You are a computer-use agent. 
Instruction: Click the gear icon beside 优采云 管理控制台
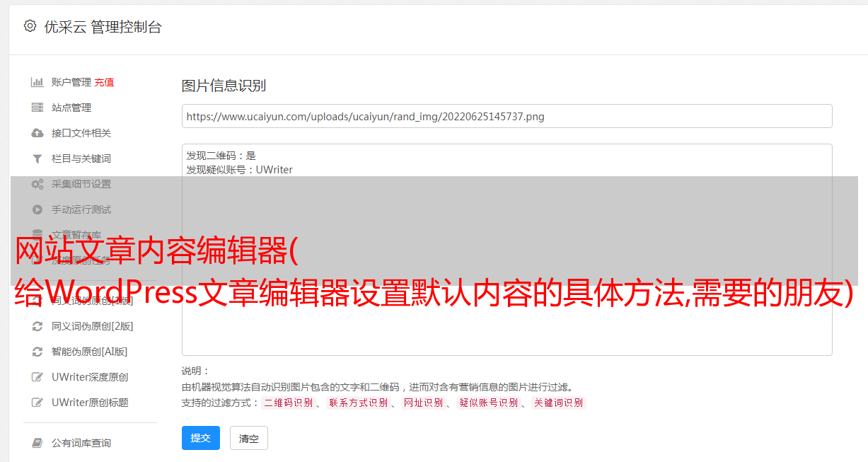30,26
